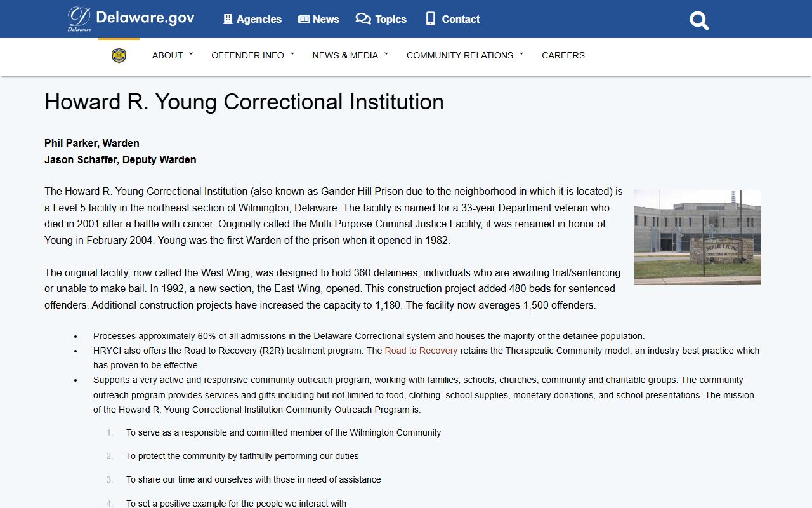Click the News newspaper icon
This screenshot has height=508, width=812.
click(304, 19)
